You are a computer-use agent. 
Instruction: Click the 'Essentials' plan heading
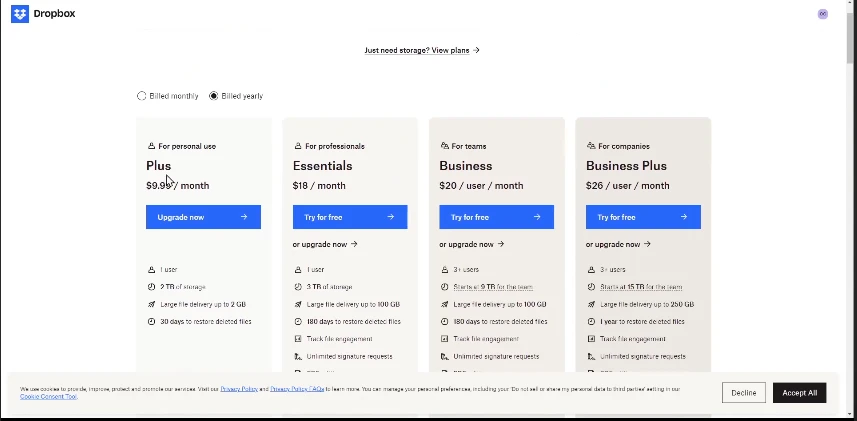click(x=322, y=166)
